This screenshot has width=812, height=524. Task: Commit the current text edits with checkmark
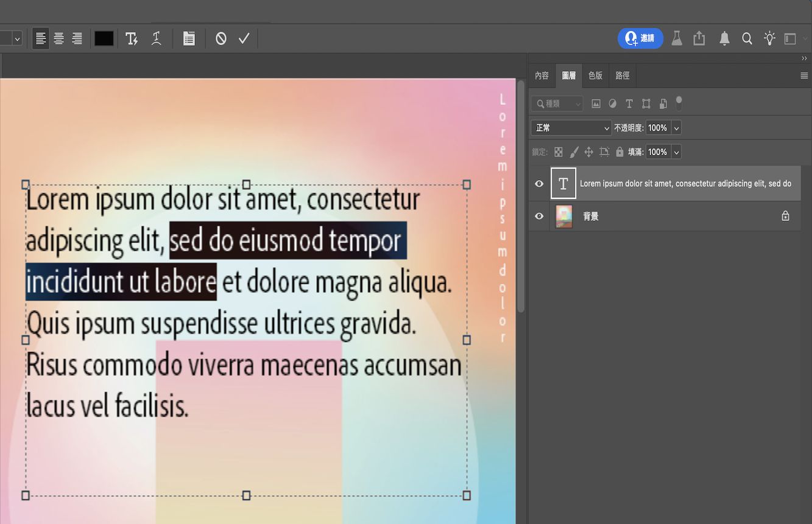click(x=244, y=39)
